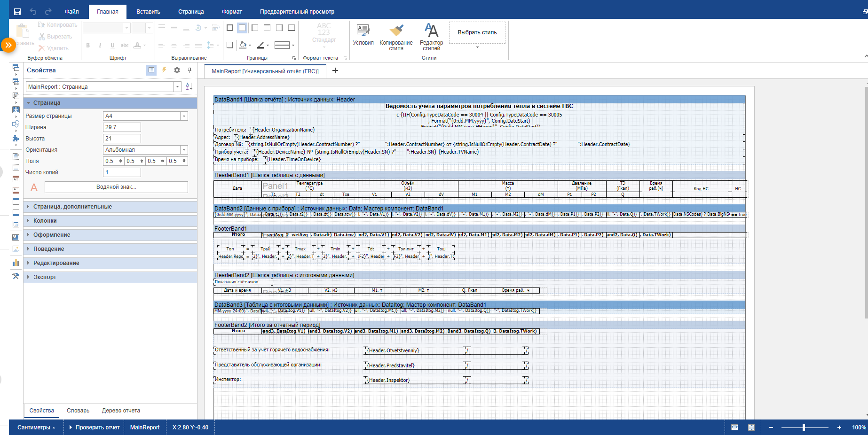Click the Водяной знак... button

coord(116,187)
